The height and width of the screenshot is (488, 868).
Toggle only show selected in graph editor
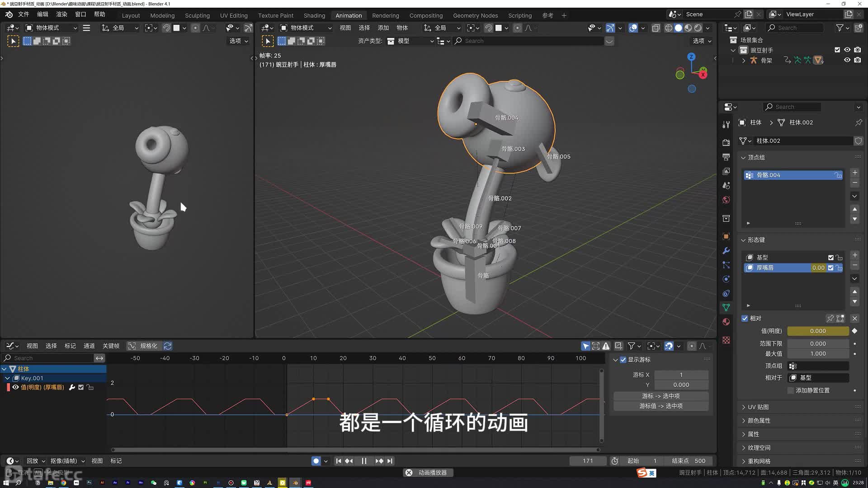tap(585, 346)
